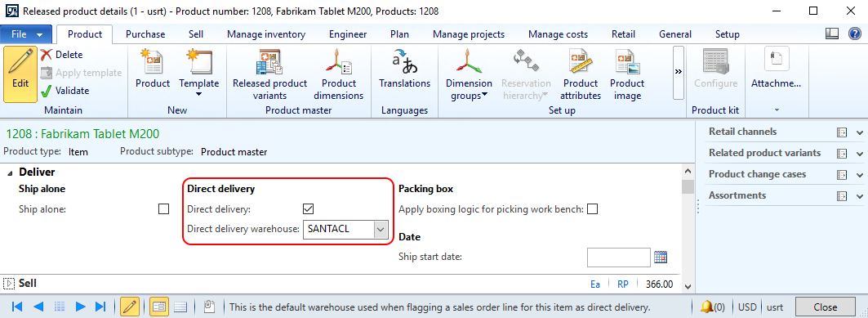Click the Close button
The image size is (868, 318).
(x=826, y=307)
